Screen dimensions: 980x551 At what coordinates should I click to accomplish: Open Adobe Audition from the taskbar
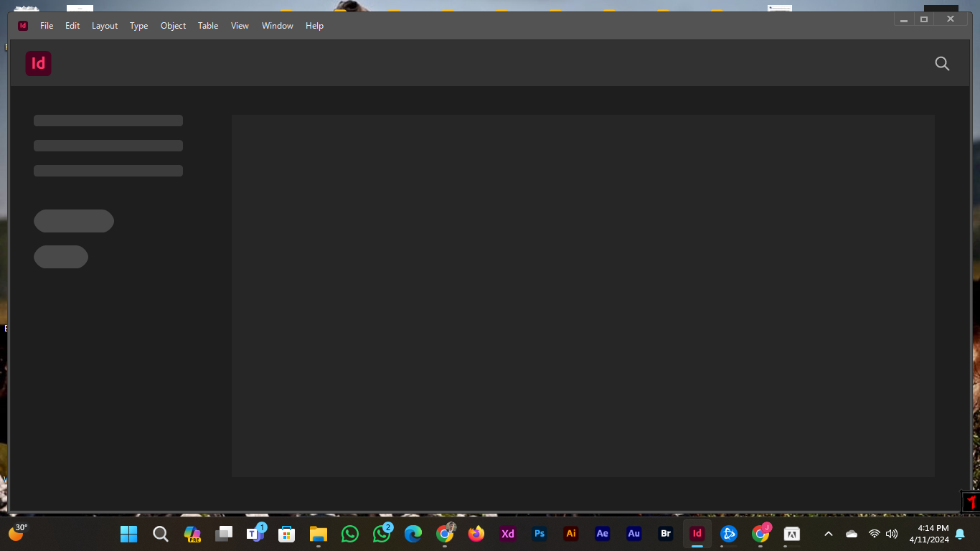[x=633, y=534]
